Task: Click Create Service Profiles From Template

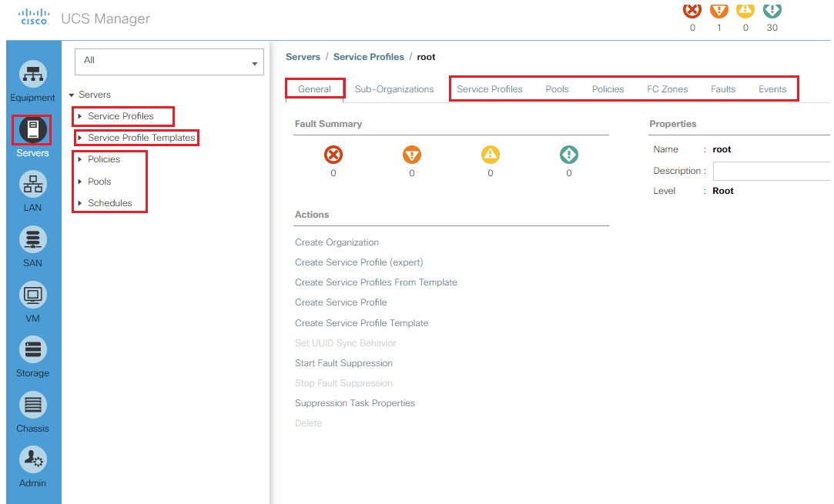Action: (x=376, y=282)
